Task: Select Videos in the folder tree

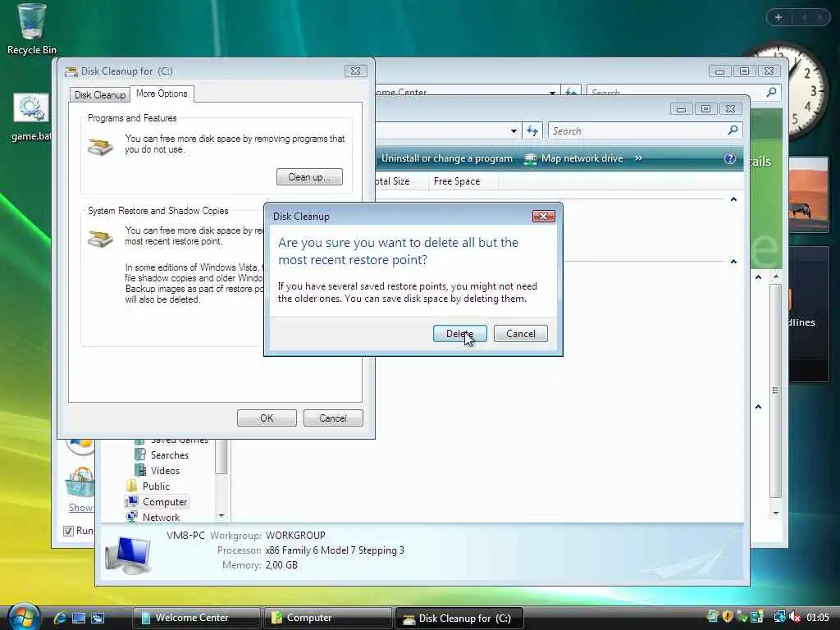Action: (165, 470)
